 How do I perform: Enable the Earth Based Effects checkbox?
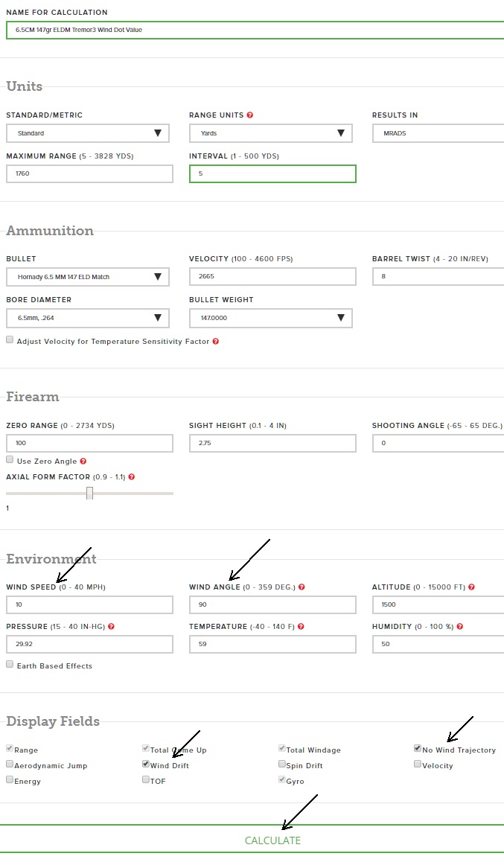pyautogui.click(x=10, y=665)
